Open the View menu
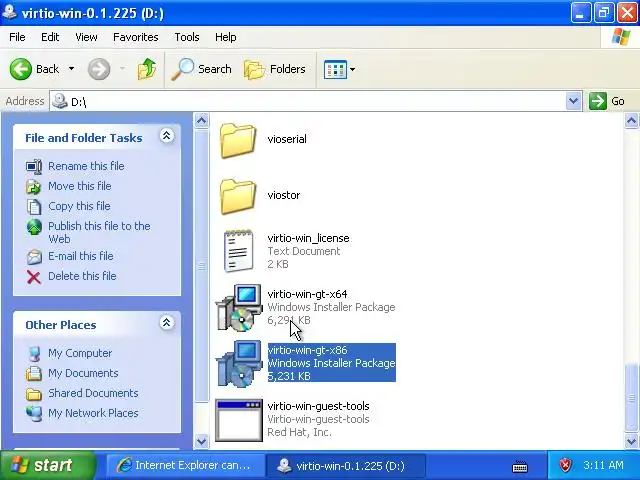Image resolution: width=640 pixels, height=480 pixels. pyautogui.click(x=86, y=37)
